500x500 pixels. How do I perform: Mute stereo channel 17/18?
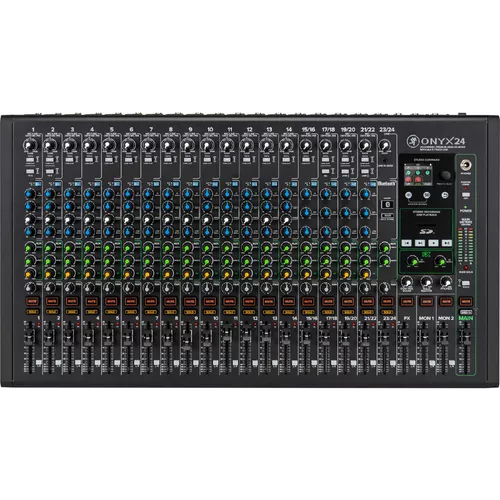pos(328,301)
